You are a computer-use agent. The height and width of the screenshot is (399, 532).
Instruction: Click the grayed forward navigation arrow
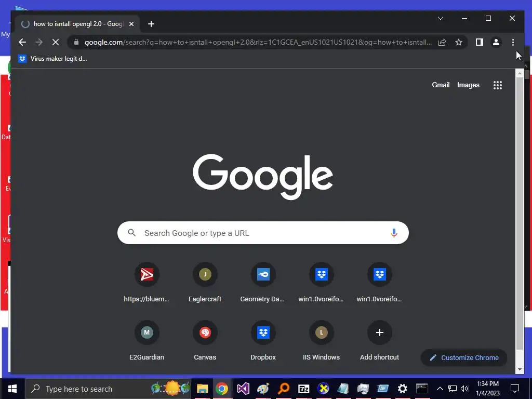tap(39, 42)
